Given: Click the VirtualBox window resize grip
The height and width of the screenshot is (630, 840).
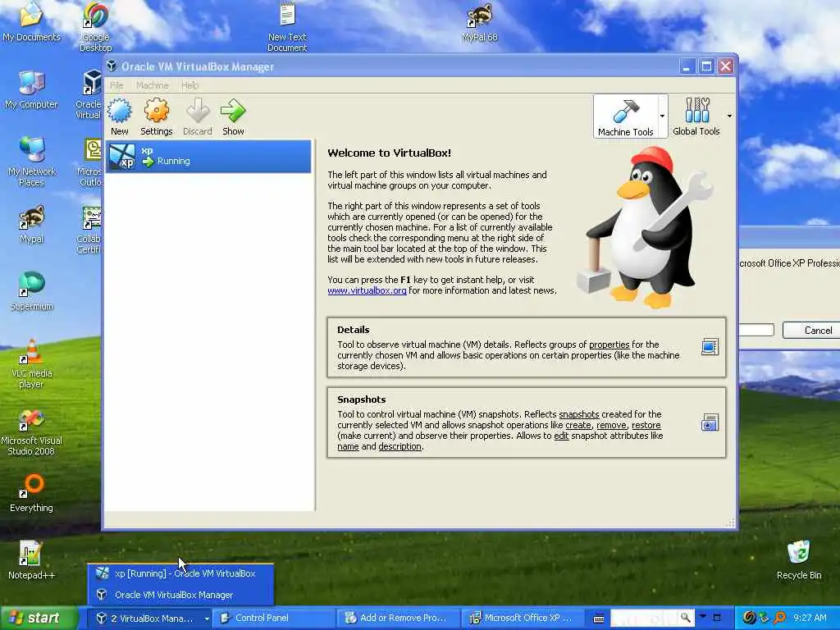Looking at the screenshot, I should pyautogui.click(x=730, y=523).
